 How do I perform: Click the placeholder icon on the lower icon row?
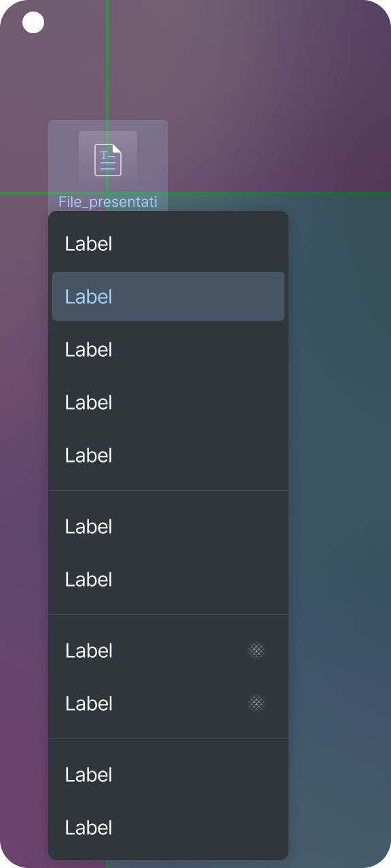[x=257, y=704]
